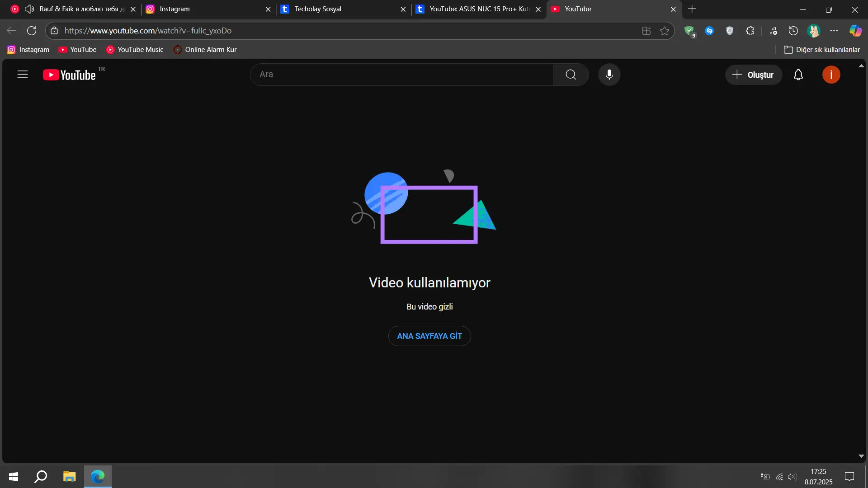Open Windows taskbar search
Screen dimensions: 868x488
pos(41,477)
